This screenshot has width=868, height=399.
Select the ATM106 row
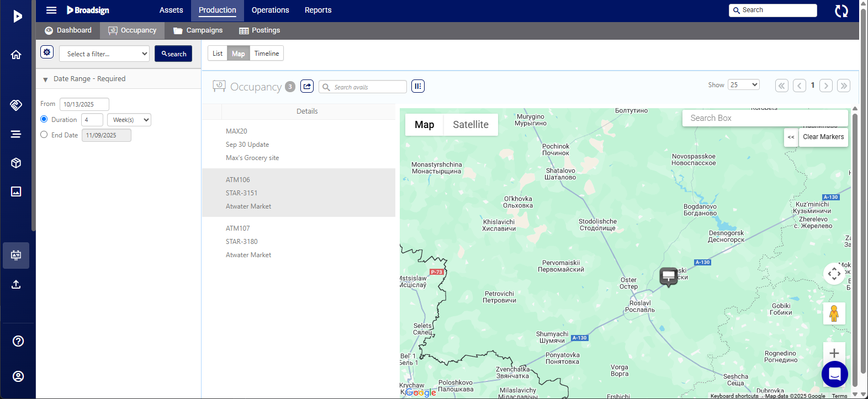point(299,193)
